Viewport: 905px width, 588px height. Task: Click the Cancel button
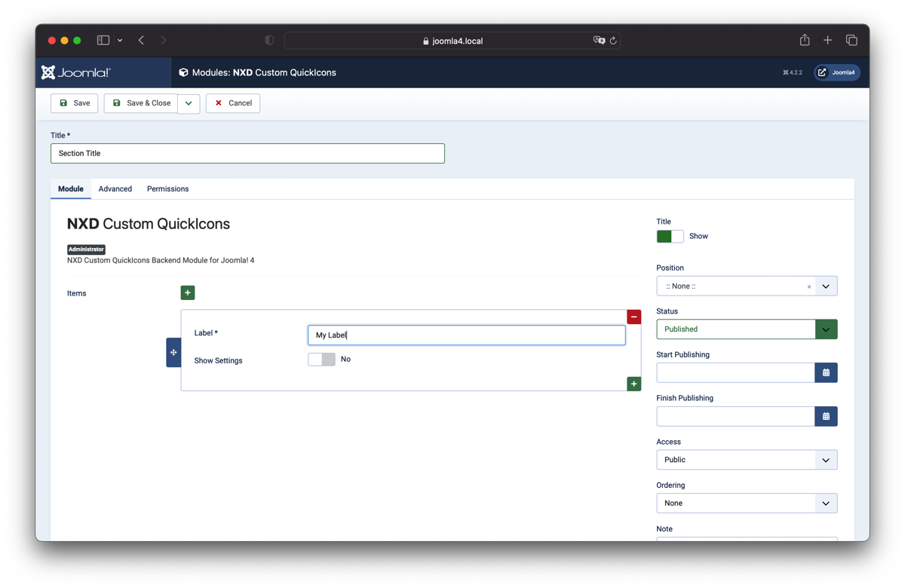(233, 103)
